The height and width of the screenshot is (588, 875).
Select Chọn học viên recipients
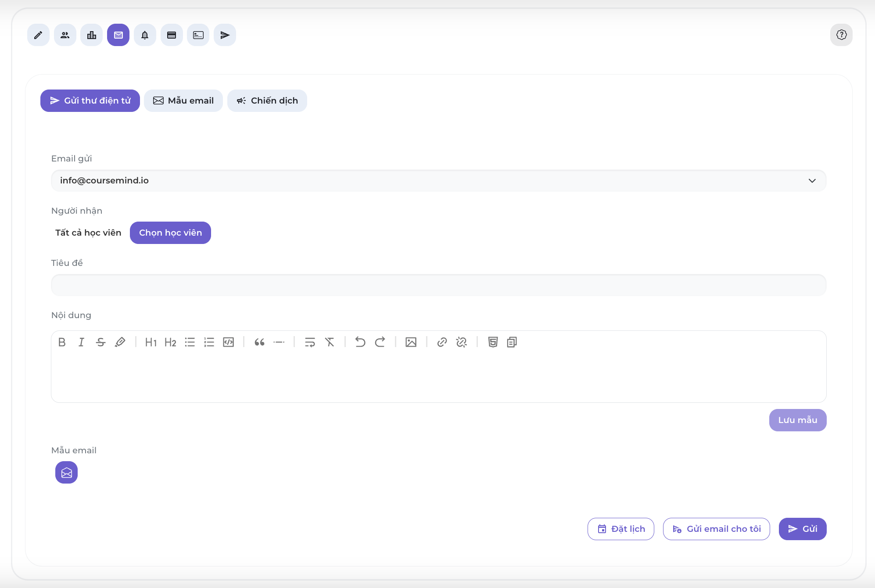[170, 233]
